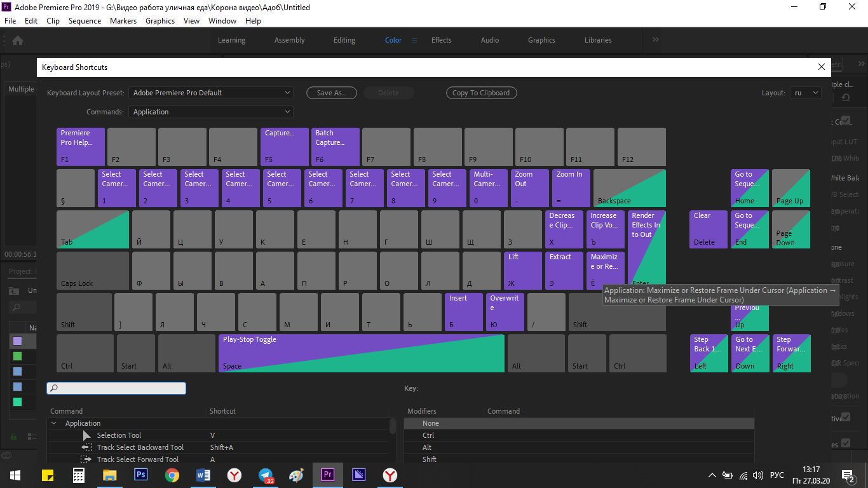Select the Ctrl modifier row
The width and height of the screenshot is (868, 488).
[x=579, y=435]
